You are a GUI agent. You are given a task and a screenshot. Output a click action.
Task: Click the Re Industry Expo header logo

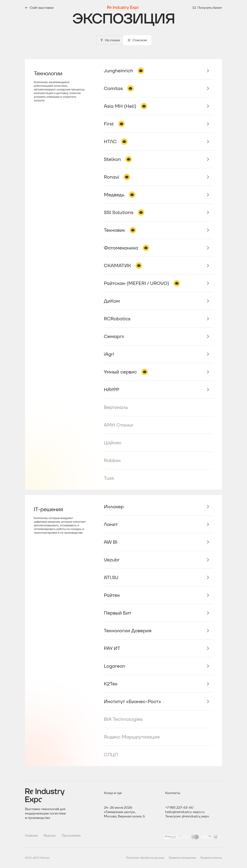point(123,7)
